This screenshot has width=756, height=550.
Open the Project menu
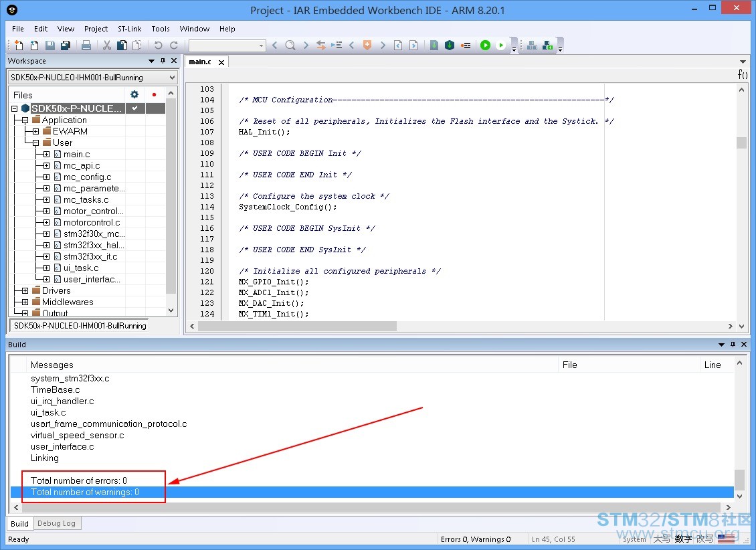coord(96,29)
